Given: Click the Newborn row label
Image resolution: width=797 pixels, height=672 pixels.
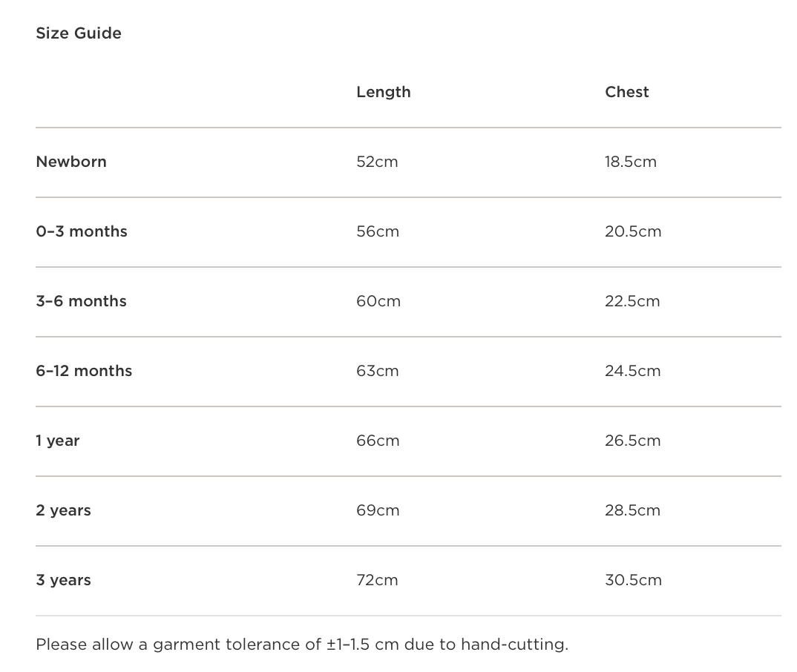Looking at the screenshot, I should pyautogui.click(x=71, y=162).
